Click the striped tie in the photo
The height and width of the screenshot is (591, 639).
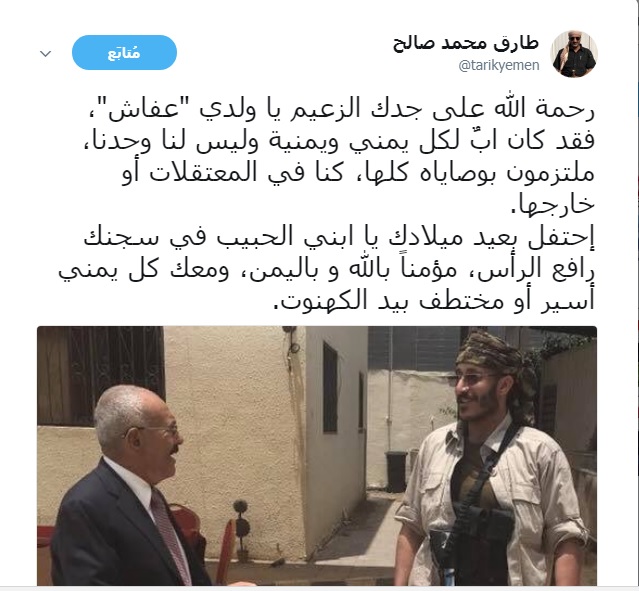(169, 534)
